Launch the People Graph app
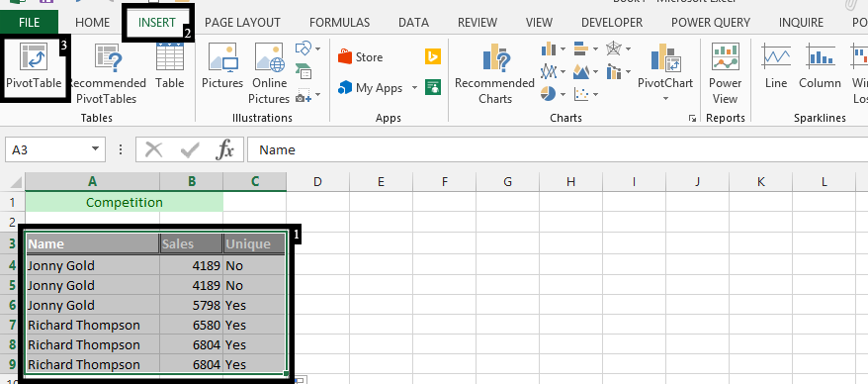This screenshot has width=868, height=384. (433, 87)
